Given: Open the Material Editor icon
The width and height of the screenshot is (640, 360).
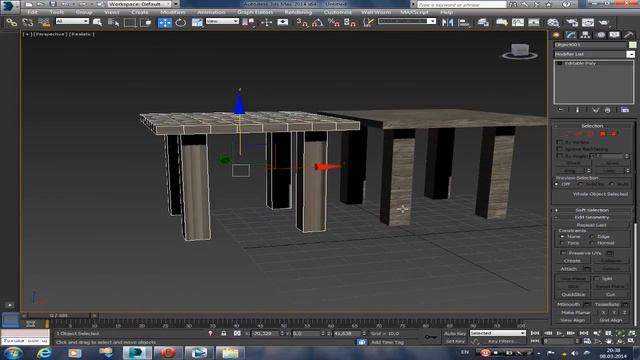Looking at the screenshot, I should tap(553, 22).
